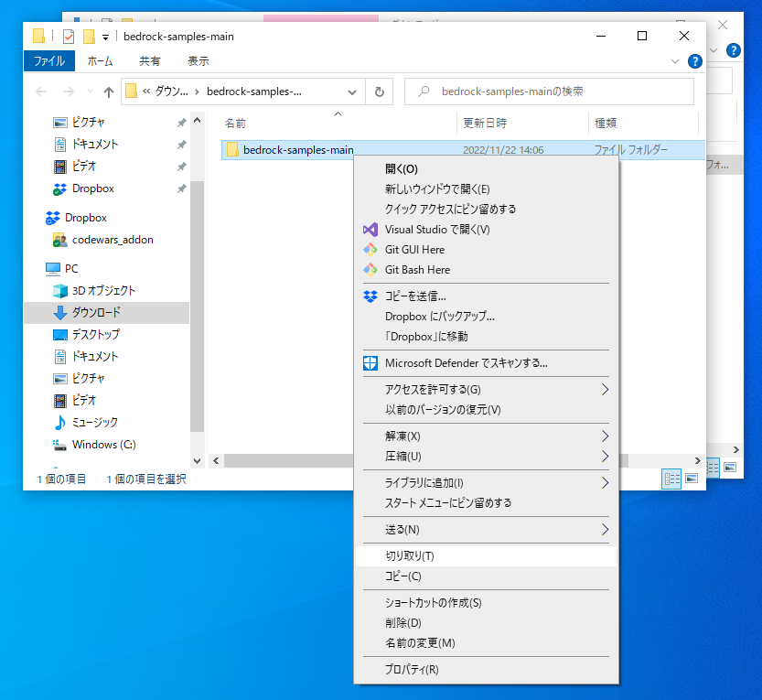Expand the address bar history dropdown

pyautogui.click(x=351, y=92)
